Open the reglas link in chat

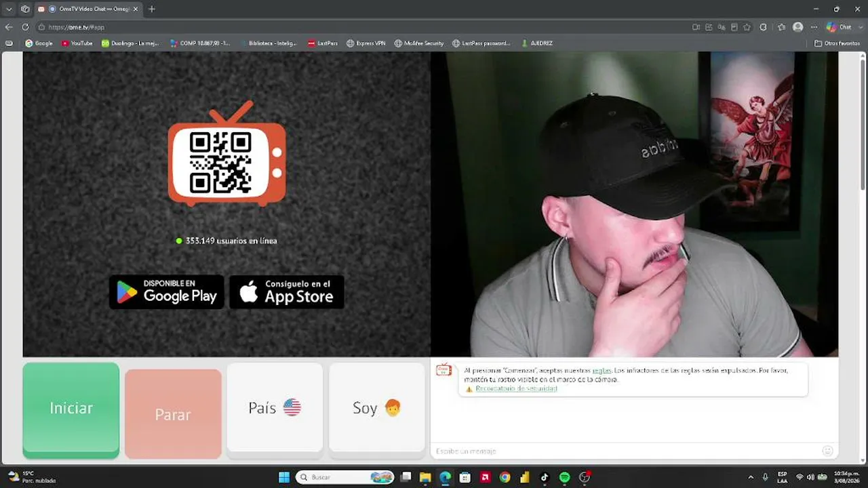click(601, 370)
